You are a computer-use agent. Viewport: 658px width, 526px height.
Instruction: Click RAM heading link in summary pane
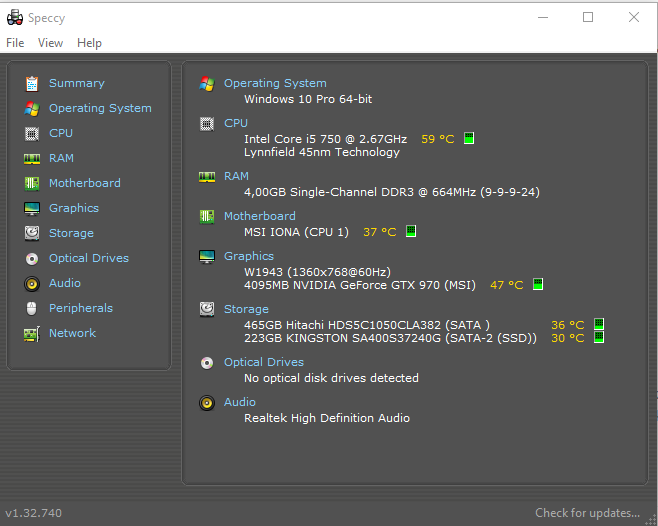tap(236, 176)
